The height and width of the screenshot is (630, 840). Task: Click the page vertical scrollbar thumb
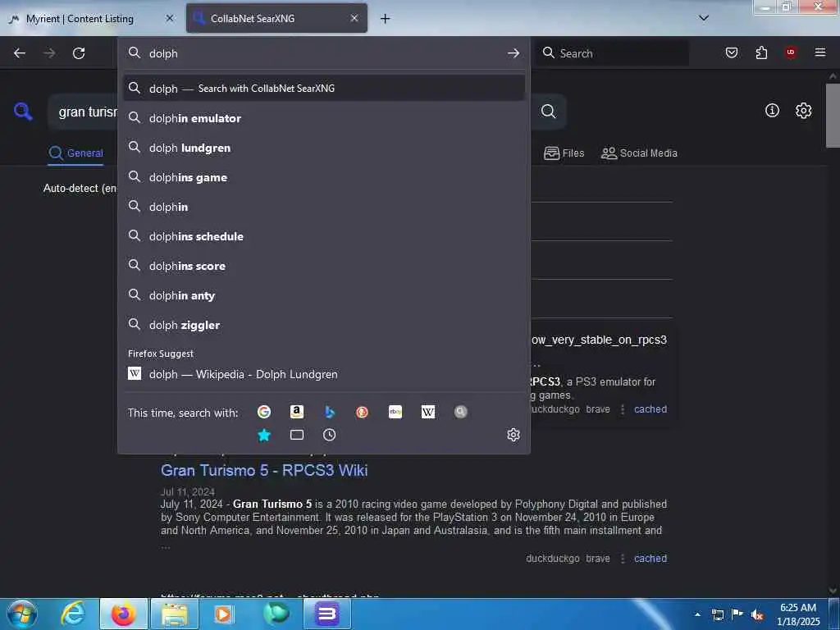pos(833,115)
